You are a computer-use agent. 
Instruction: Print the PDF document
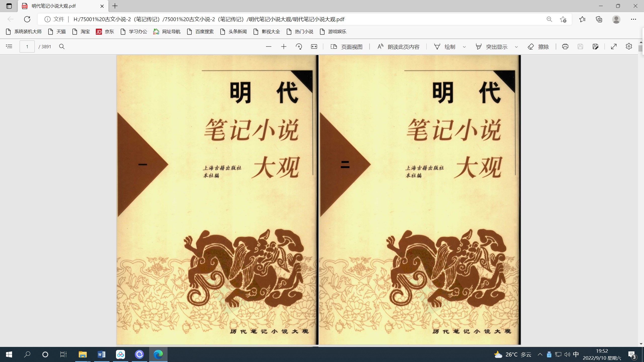[565, 47]
